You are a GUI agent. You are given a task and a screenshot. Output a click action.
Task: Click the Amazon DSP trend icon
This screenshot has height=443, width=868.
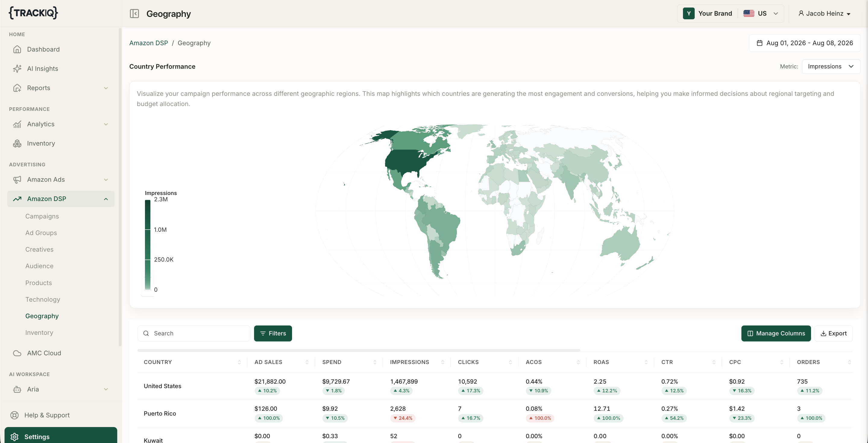(x=17, y=199)
